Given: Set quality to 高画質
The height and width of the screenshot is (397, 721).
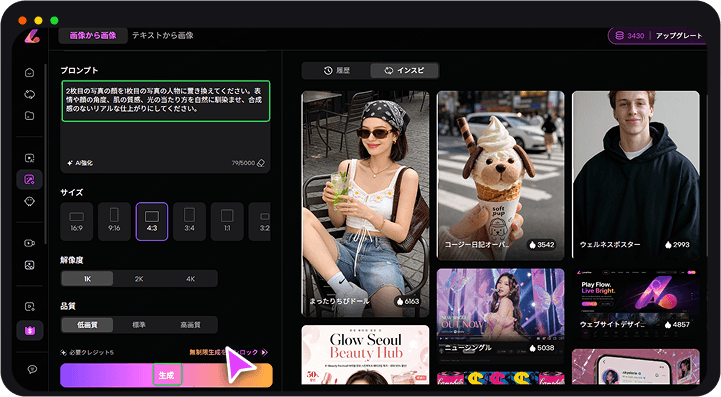Looking at the screenshot, I should click(190, 325).
